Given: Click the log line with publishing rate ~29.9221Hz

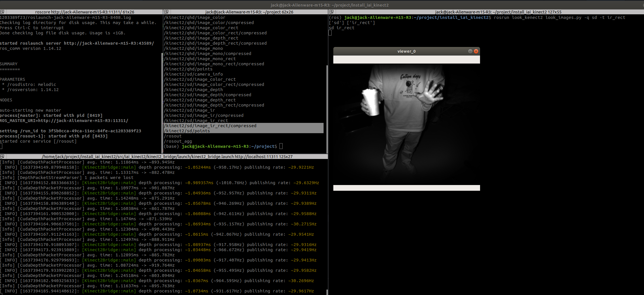Looking at the screenshot, I should coord(157,167).
